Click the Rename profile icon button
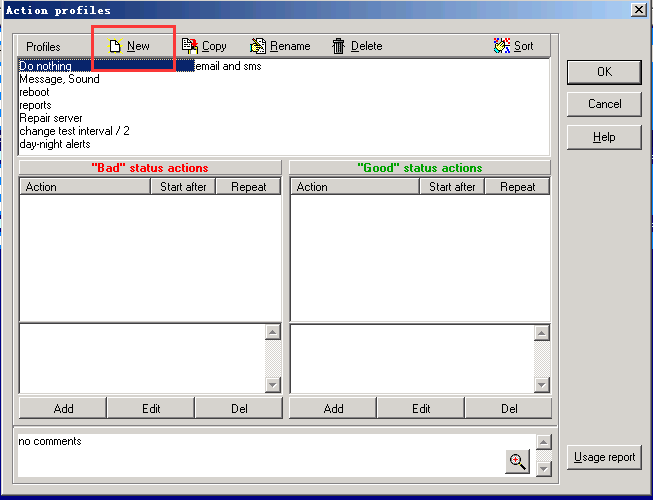The width and height of the screenshot is (653, 500). coord(258,46)
